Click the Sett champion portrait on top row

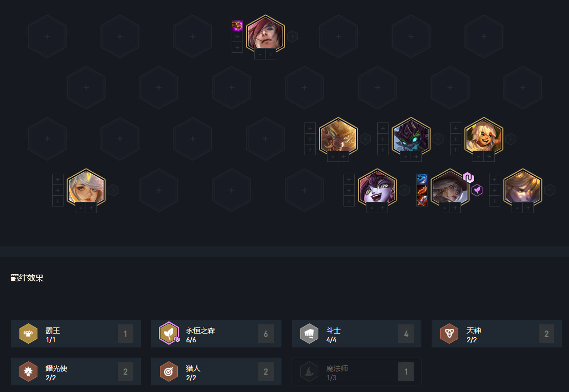point(265,34)
